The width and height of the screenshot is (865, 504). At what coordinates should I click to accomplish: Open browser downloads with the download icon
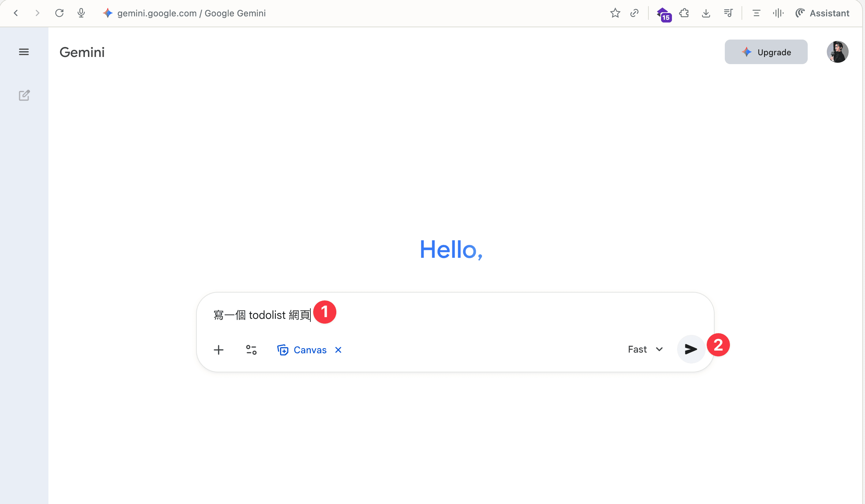tap(706, 13)
